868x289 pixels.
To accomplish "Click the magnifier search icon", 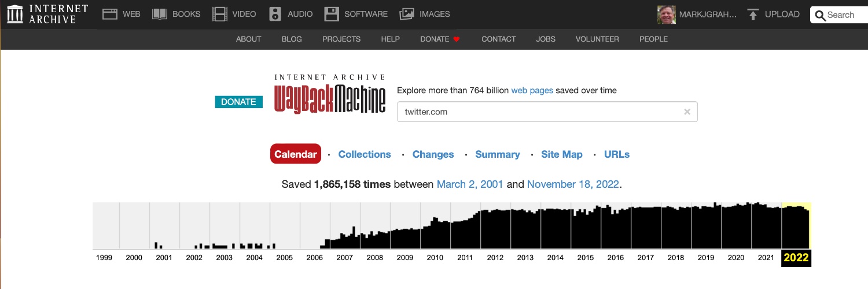I will (820, 15).
